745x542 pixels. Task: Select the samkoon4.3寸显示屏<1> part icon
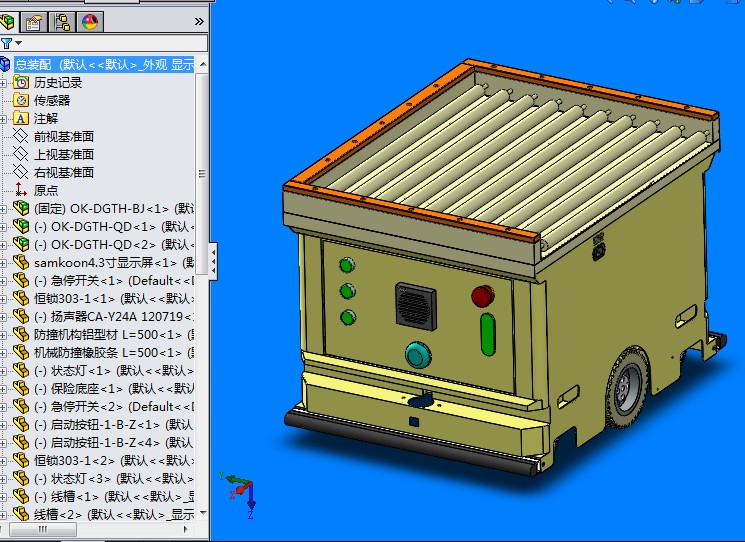[x=21, y=262]
